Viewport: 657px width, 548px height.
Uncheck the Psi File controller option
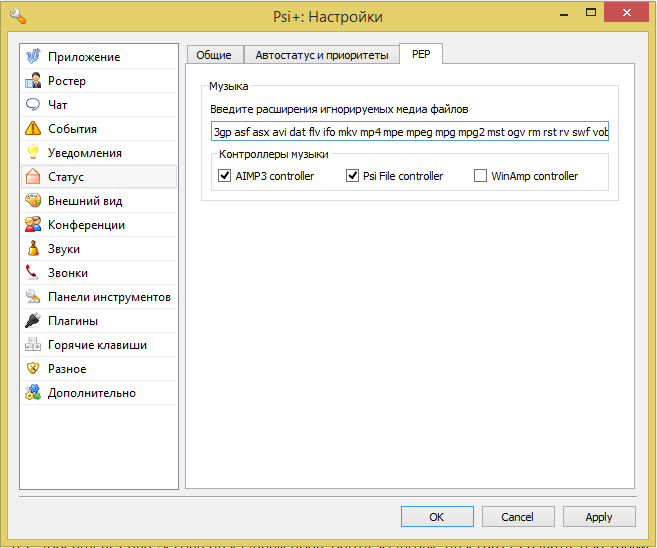352,176
